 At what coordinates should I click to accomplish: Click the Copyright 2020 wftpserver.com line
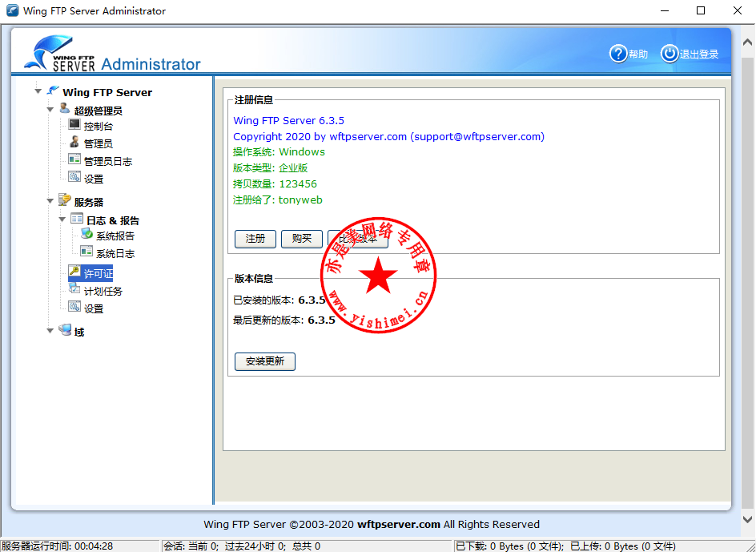388,136
